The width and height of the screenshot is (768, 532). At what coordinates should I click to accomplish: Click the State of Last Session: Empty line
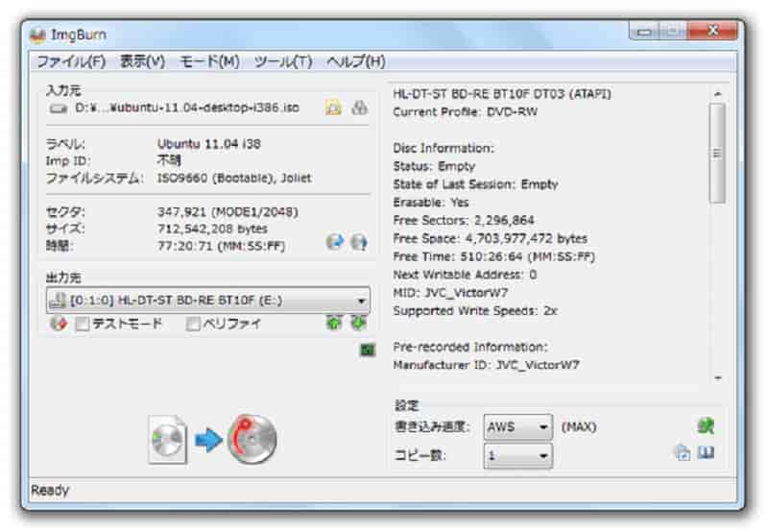click(x=475, y=184)
